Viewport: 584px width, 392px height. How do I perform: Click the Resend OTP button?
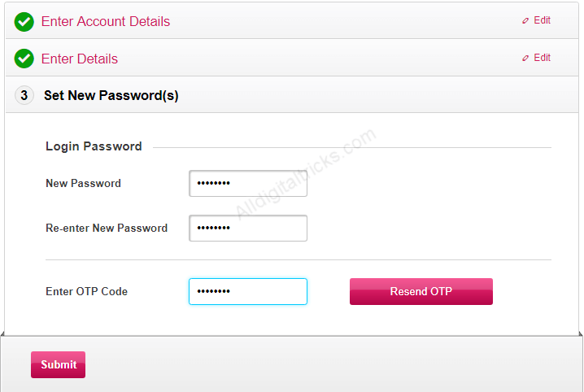point(421,291)
